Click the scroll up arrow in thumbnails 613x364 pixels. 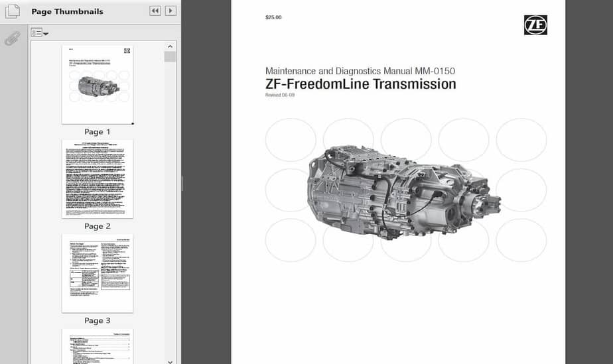(170, 47)
